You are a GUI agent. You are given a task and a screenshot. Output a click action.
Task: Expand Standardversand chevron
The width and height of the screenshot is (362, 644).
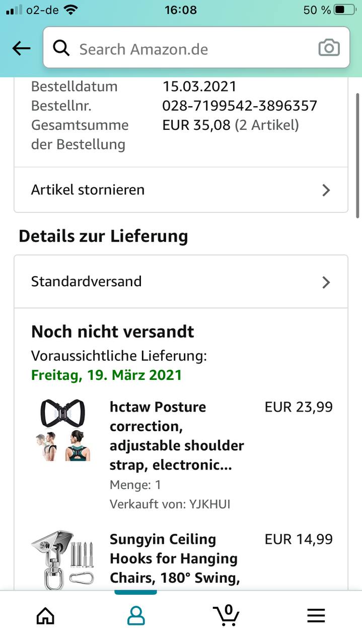point(326,282)
